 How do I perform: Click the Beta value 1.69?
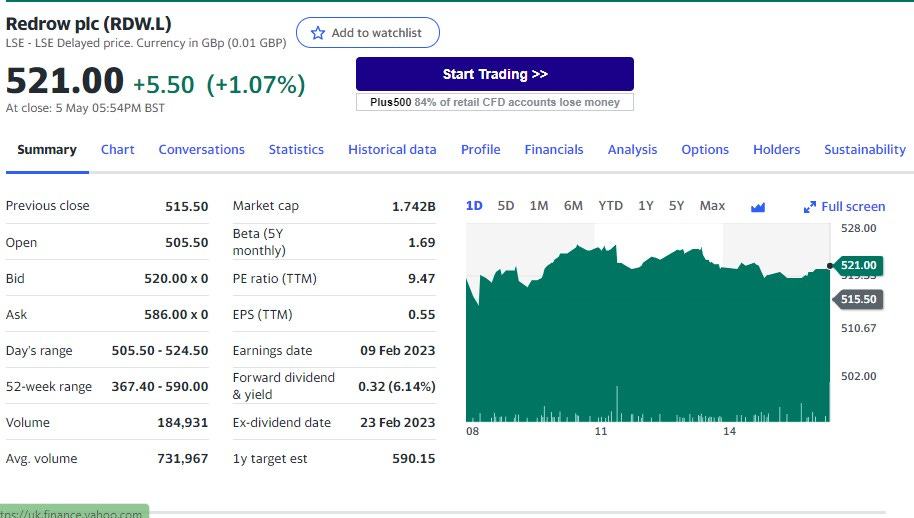[x=421, y=243]
